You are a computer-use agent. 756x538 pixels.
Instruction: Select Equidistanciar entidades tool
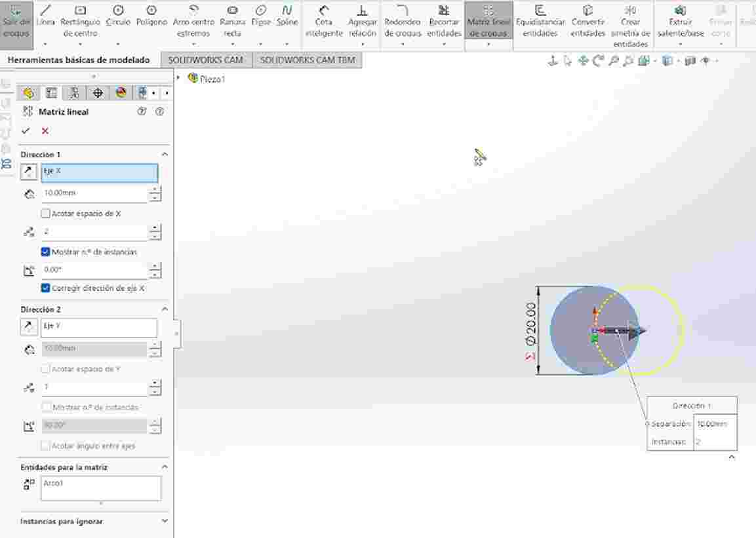pos(540,21)
